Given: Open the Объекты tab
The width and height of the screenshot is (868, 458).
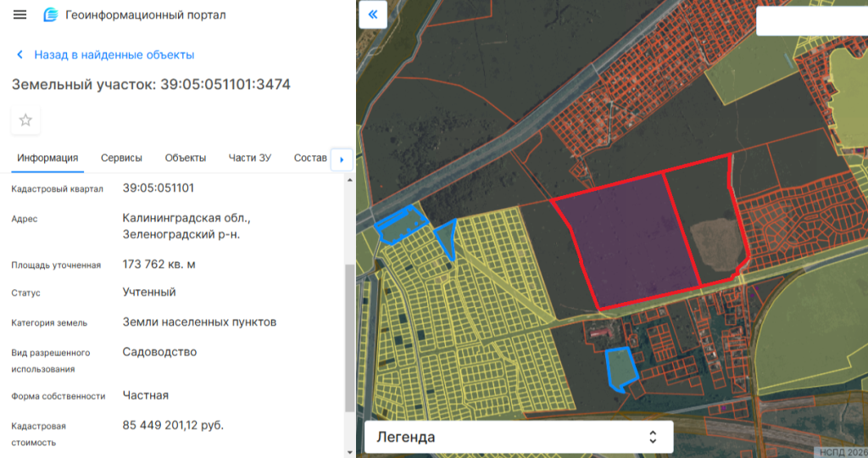Looking at the screenshot, I should tap(186, 158).
